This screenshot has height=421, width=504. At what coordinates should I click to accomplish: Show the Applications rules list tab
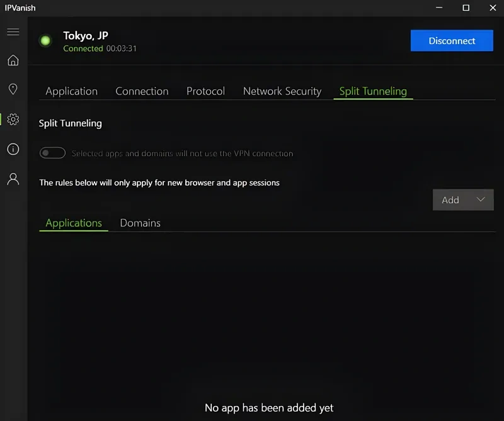tap(74, 223)
